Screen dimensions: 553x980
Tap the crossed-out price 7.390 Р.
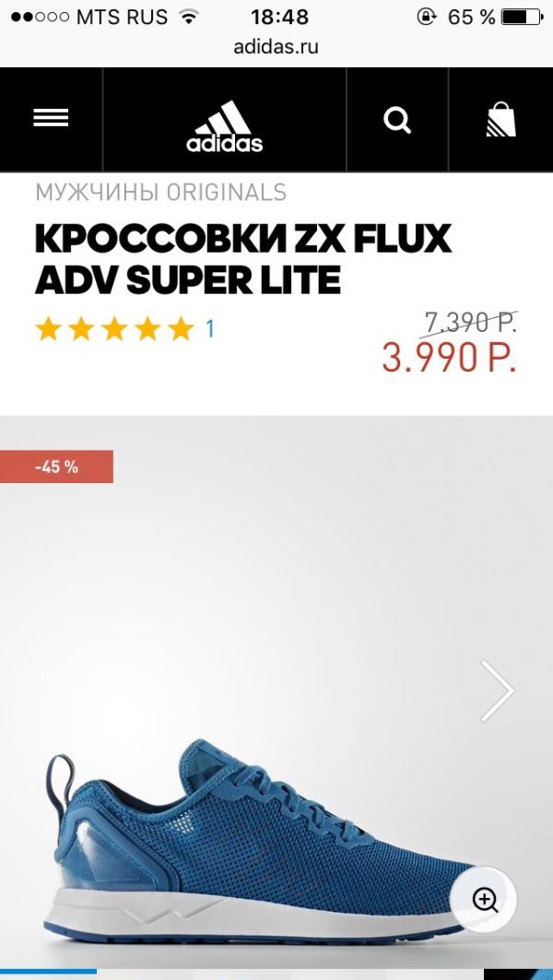(x=471, y=323)
